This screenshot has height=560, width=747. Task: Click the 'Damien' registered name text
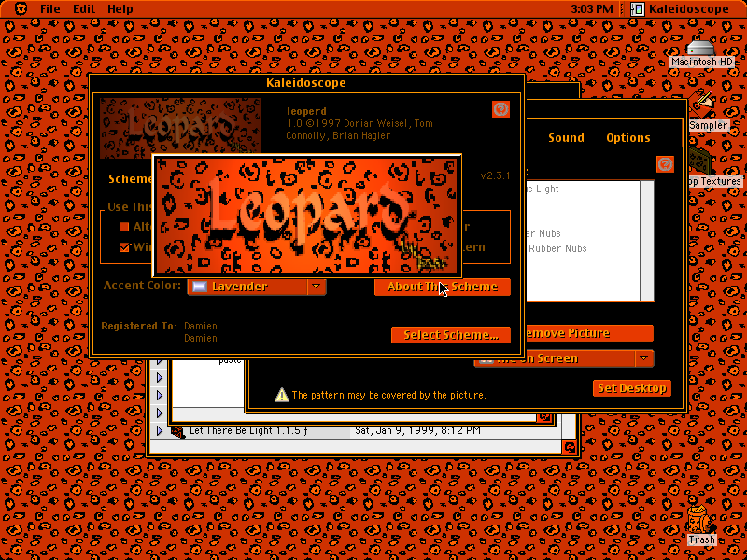point(201,326)
